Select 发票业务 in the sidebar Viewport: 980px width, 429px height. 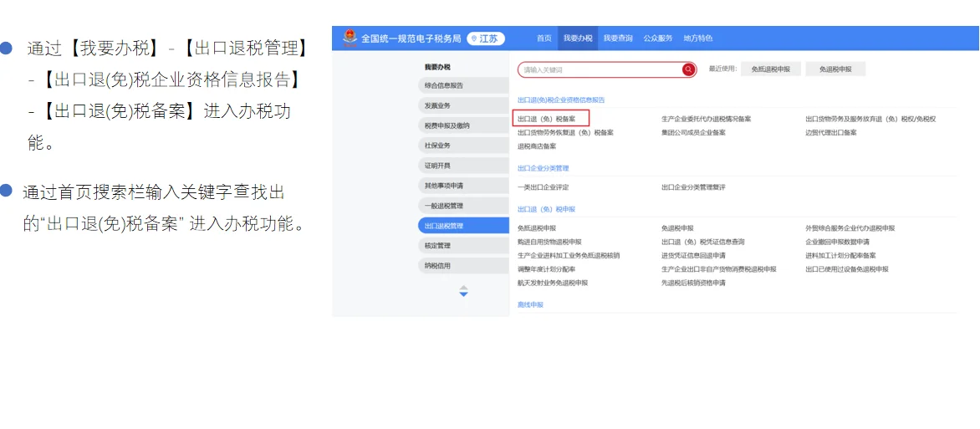click(464, 105)
